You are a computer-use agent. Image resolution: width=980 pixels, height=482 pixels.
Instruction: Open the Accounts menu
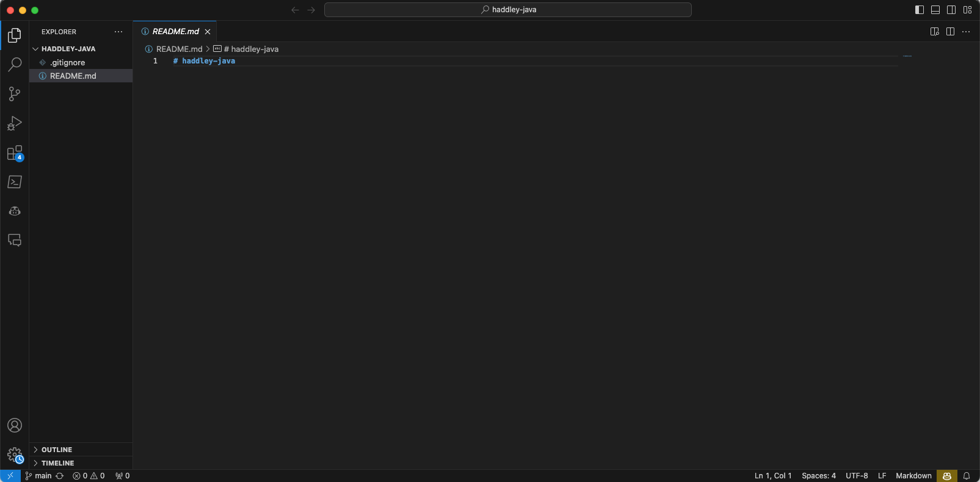point(15,425)
